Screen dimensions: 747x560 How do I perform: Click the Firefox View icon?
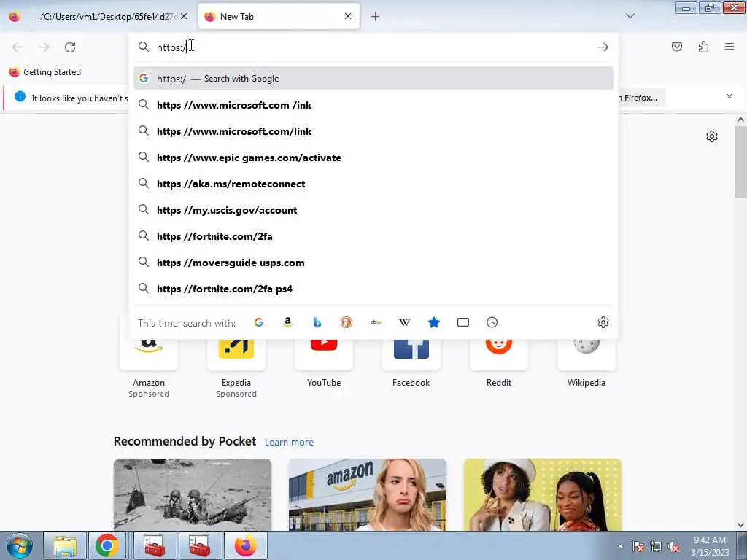[15, 17]
